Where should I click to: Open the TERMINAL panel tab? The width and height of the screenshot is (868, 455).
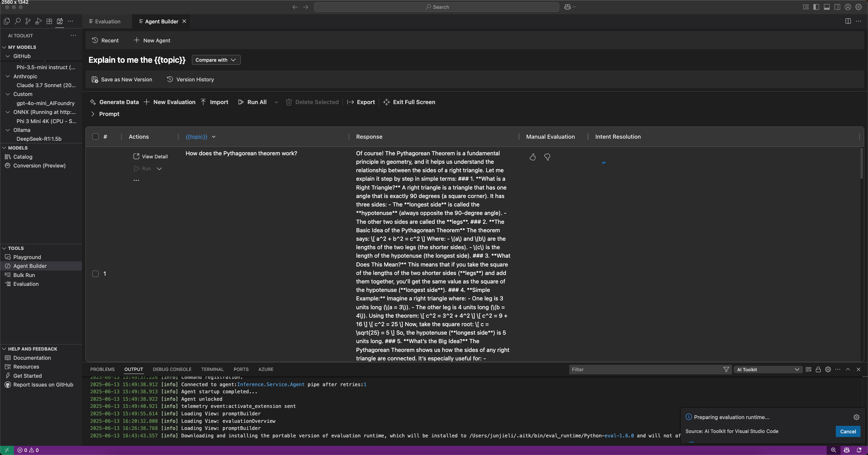tap(212, 369)
